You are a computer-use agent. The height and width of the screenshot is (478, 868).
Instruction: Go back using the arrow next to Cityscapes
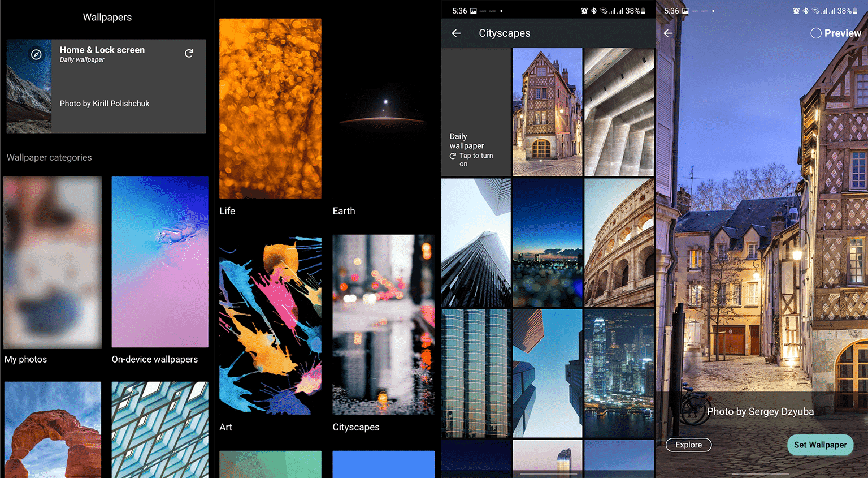[x=456, y=33]
